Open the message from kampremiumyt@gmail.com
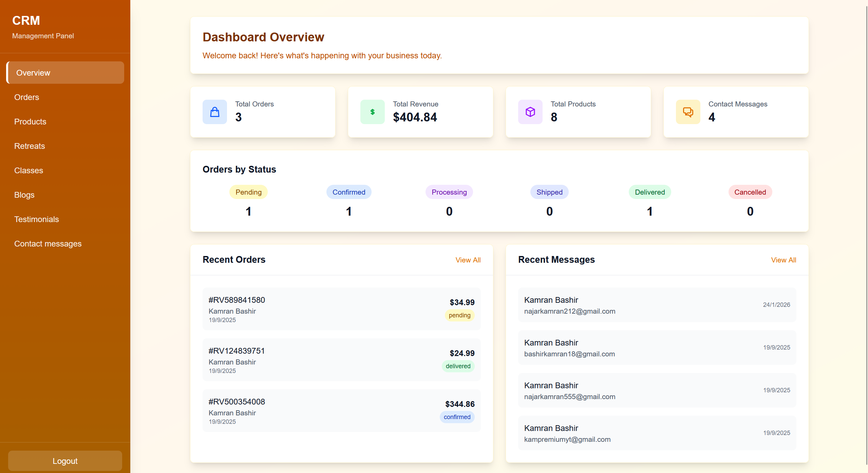 point(657,433)
